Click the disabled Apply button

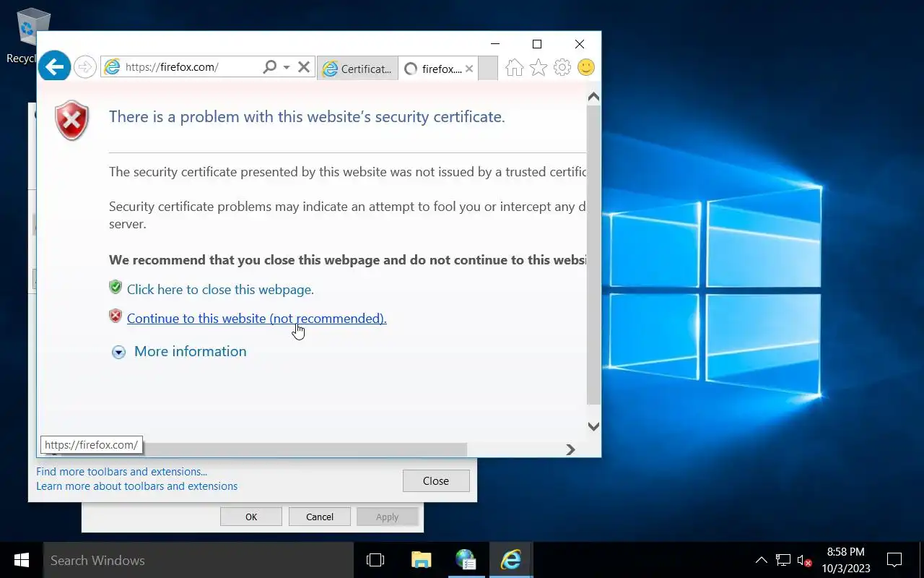point(387,517)
